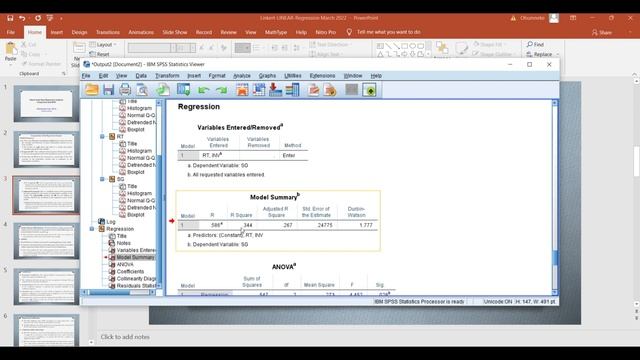Click the PowerPoint Share button
The image size is (640, 360).
(x=602, y=32)
